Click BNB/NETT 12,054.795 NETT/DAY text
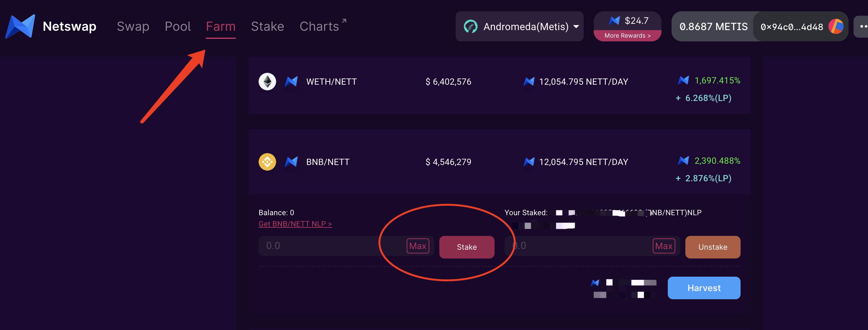Image resolution: width=868 pixels, height=330 pixels. click(584, 162)
